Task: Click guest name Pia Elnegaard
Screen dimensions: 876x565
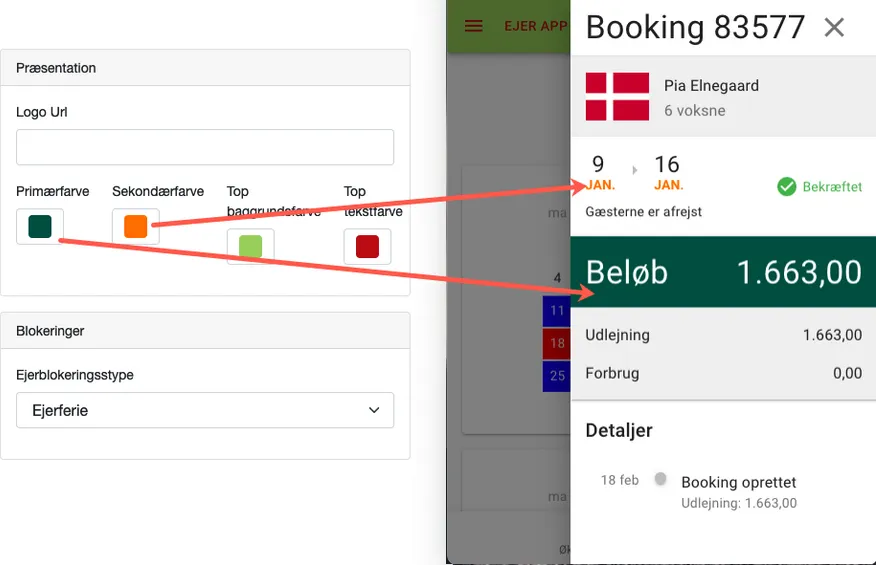Action: pos(711,86)
